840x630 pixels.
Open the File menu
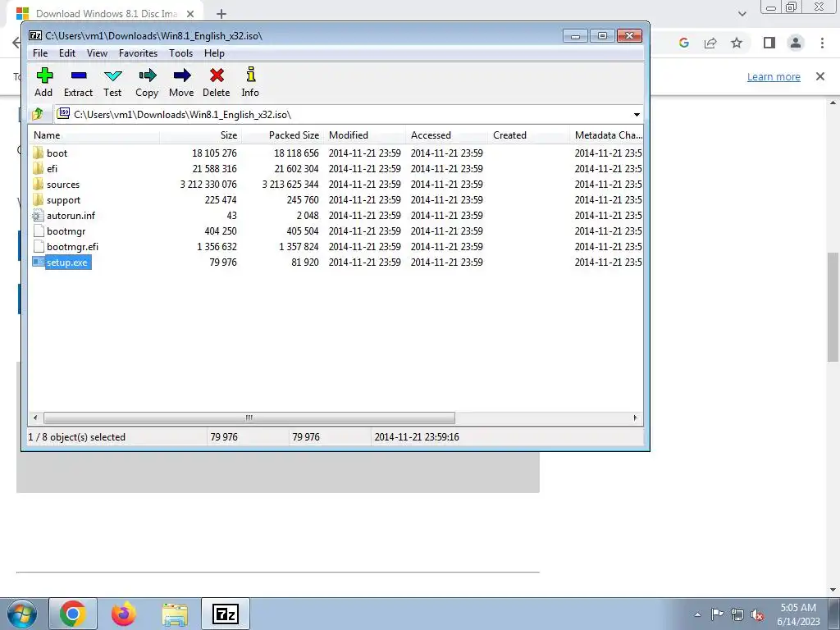tap(40, 53)
